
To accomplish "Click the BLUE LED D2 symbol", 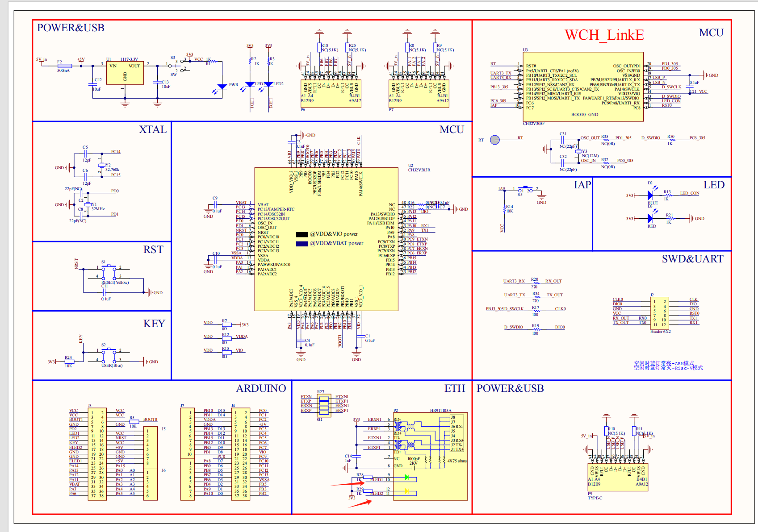I will coord(651,195).
